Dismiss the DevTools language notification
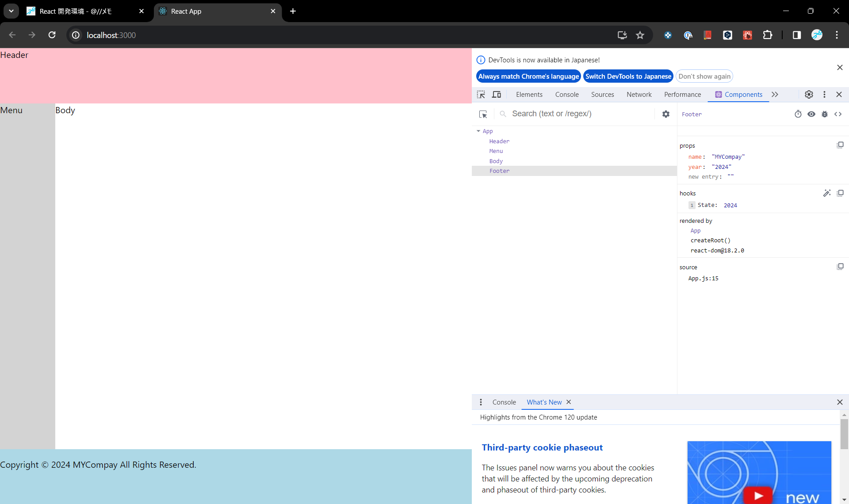The image size is (849, 504). [x=840, y=67]
